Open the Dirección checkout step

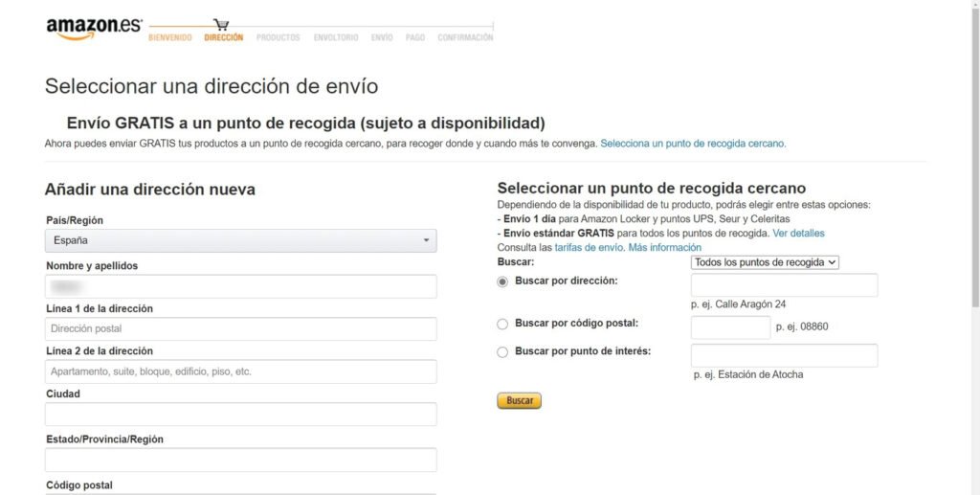pos(224,38)
